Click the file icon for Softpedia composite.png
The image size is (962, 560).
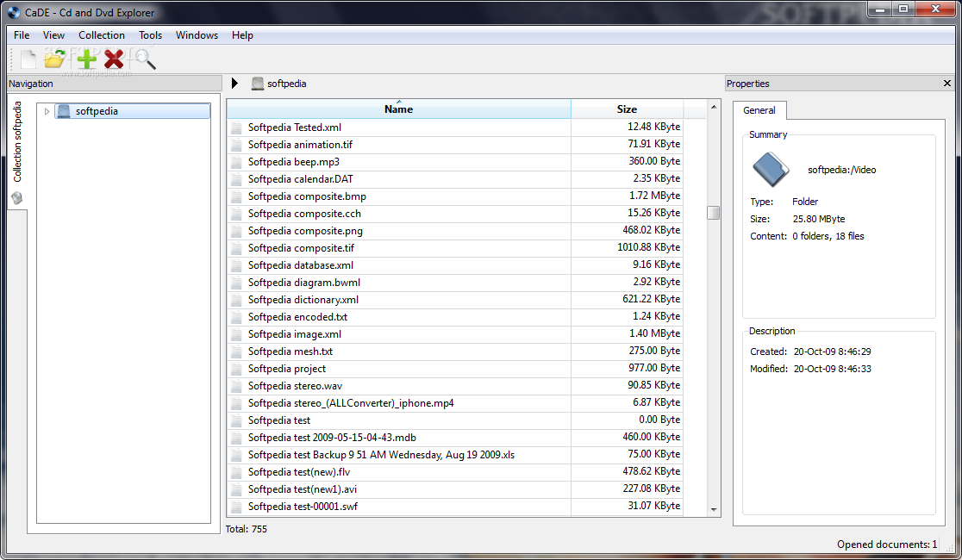coord(236,231)
